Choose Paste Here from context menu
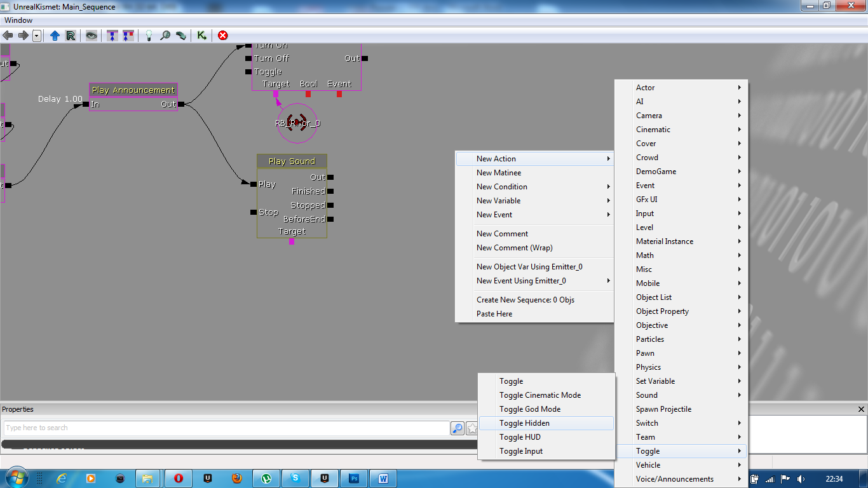The image size is (868, 488). pyautogui.click(x=534, y=314)
